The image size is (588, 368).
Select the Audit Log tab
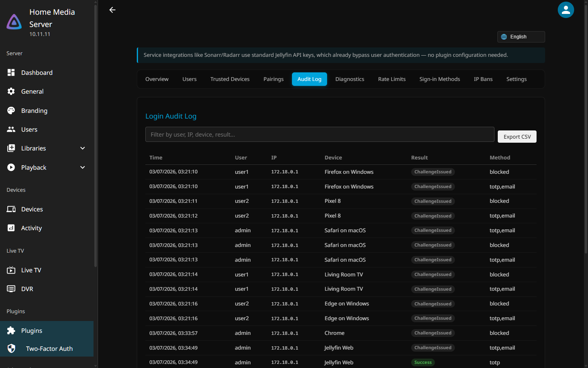pyautogui.click(x=310, y=79)
